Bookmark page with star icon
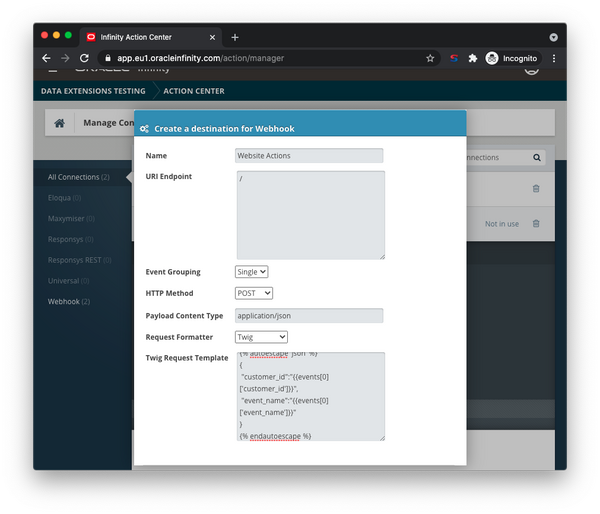This screenshot has width=600, height=514. click(x=430, y=58)
